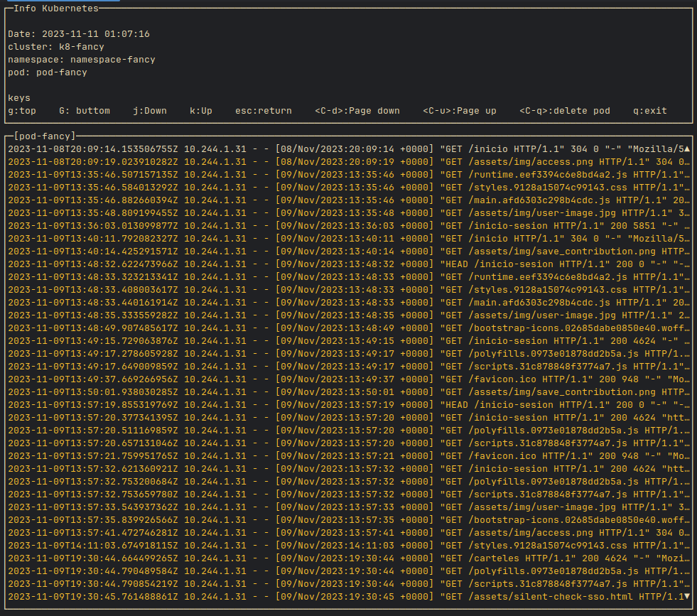Select log line GET /styles.9128a15074c99143.css at 13:35:46
Image resolution: width=697 pixels, height=616 pixels.
pos(348,188)
